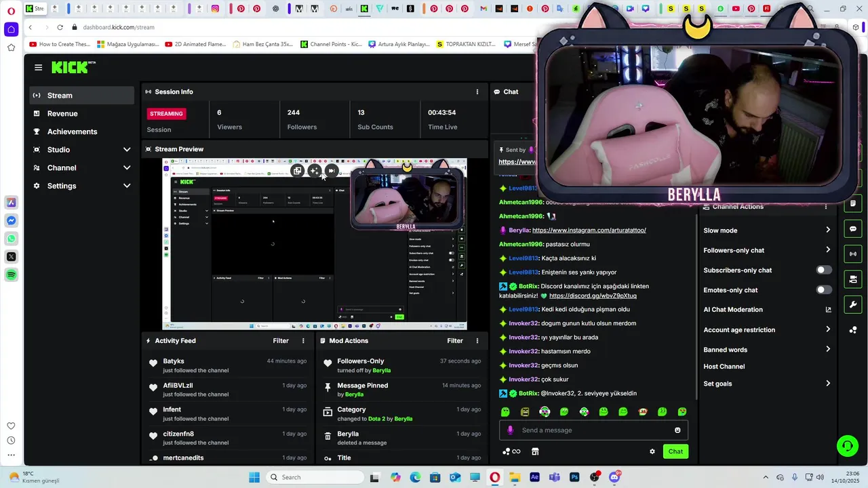Click the green headset support button
This screenshot has height=488, width=868.
847,445
